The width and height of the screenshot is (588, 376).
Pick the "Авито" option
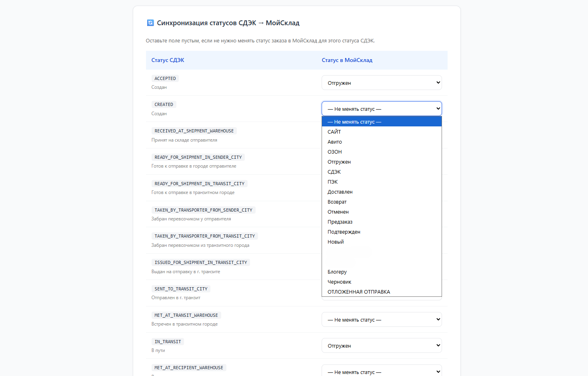click(382, 142)
